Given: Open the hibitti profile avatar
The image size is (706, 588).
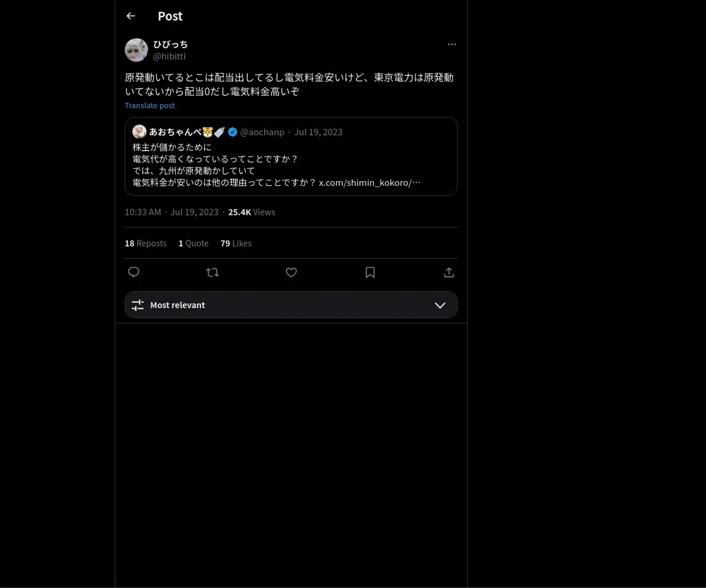Looking at the screenshot, I should 136,50.
